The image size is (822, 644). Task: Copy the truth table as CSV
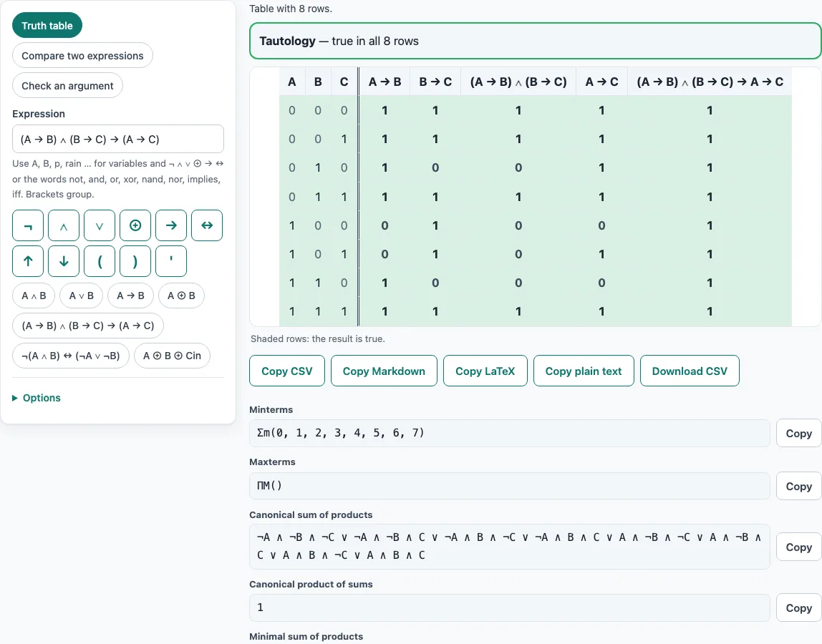pos(286,371)
